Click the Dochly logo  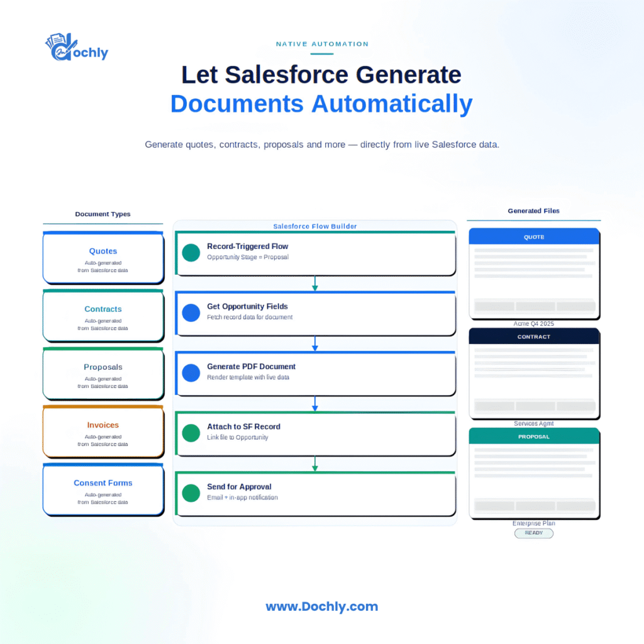click(77, 47)
